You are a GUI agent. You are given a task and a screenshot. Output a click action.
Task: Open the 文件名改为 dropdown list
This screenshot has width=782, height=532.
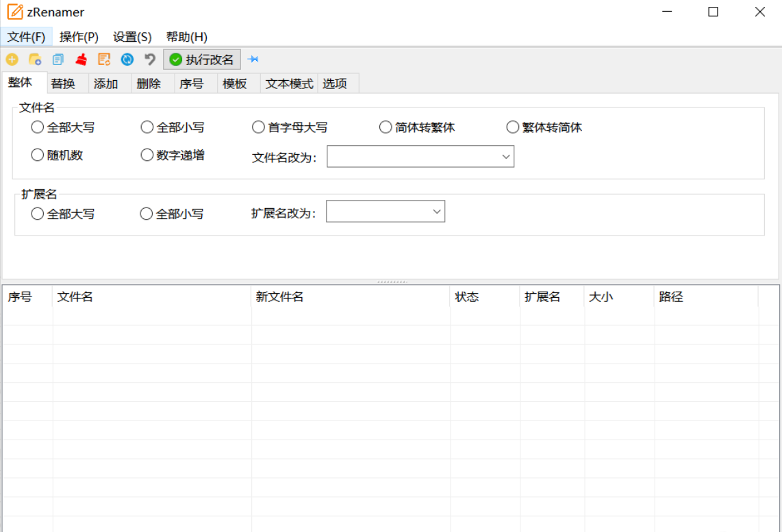click(507, 156)
